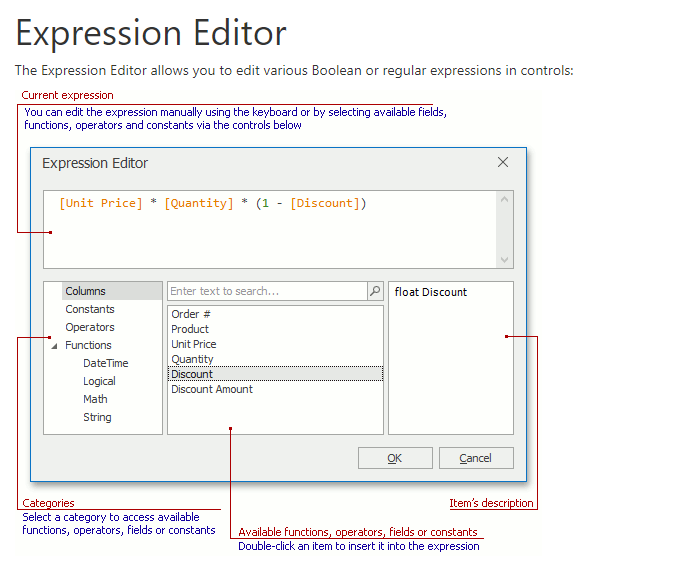
Task: Select 'Quantity' in the fields list
Action: tap(275, 359)
